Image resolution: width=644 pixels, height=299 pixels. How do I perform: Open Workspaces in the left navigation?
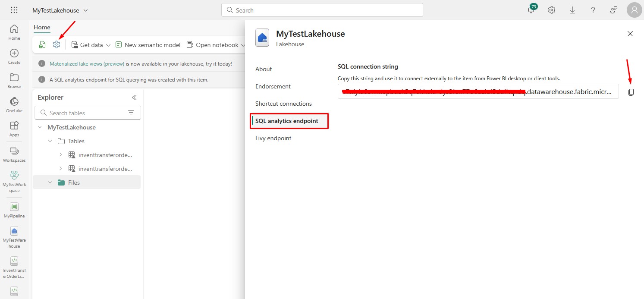click(14, 154)
